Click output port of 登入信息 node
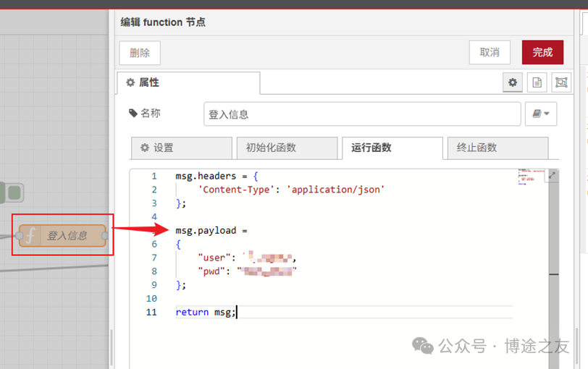588x369 pixels. 105,236
